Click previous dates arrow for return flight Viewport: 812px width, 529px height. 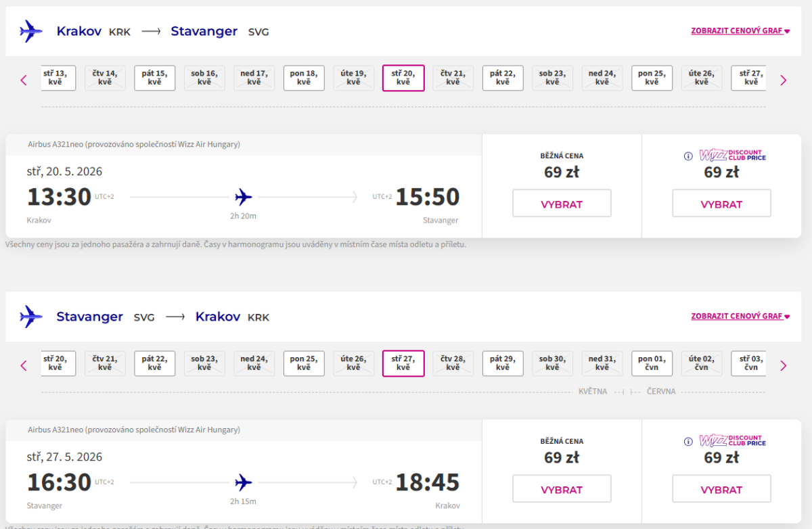click(x=24, y=365)
